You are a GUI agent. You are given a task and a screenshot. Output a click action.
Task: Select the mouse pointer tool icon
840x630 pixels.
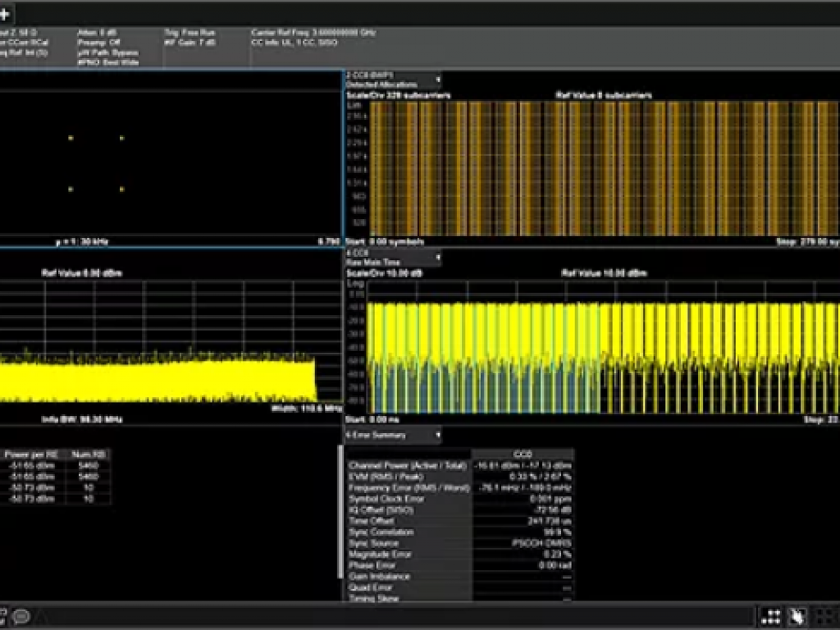point(797,615)
